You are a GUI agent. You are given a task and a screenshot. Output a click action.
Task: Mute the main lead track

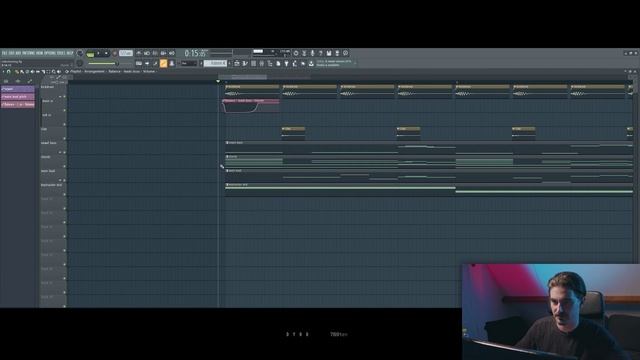(x=64, y=180)
